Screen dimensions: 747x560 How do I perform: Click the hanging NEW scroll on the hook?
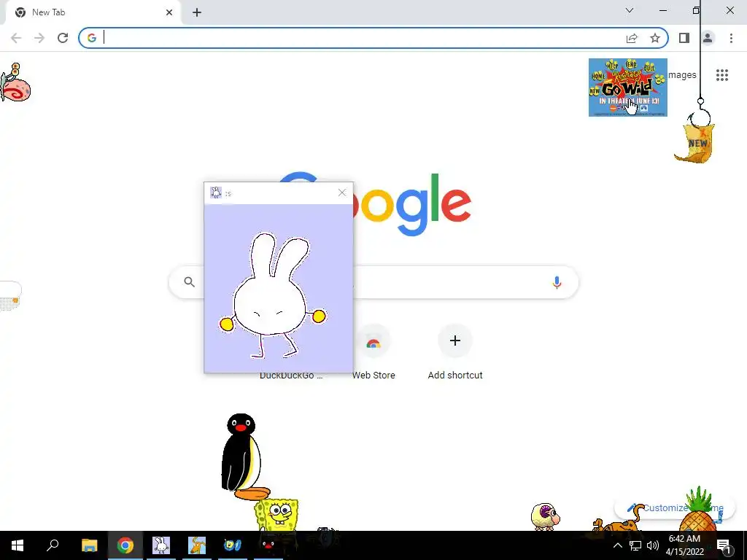click(695, 143)
